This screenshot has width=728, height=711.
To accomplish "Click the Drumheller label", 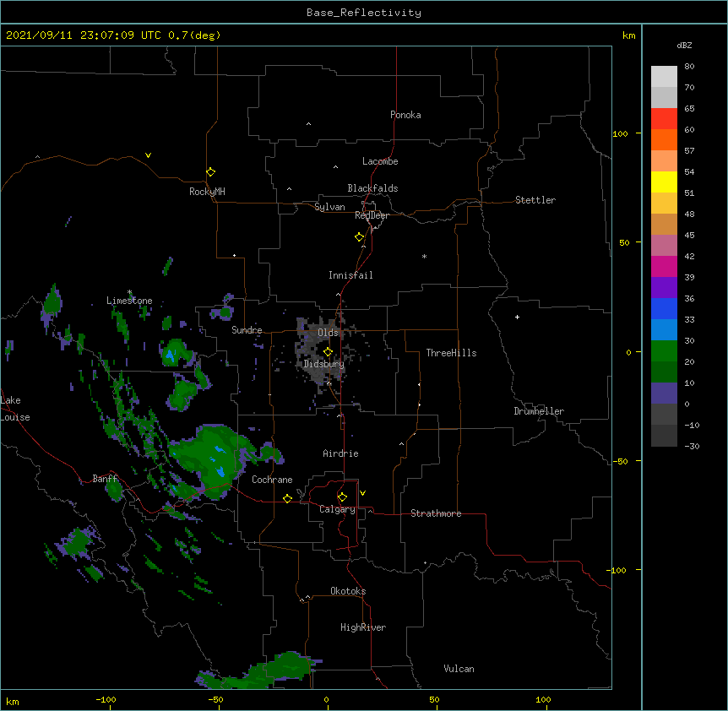I will point(539,411).
